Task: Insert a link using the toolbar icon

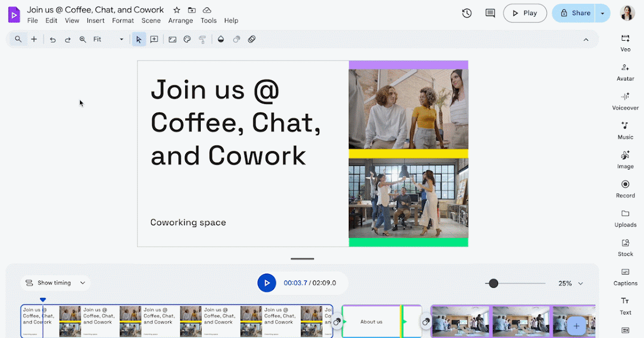Action: (x=251, y=39)
